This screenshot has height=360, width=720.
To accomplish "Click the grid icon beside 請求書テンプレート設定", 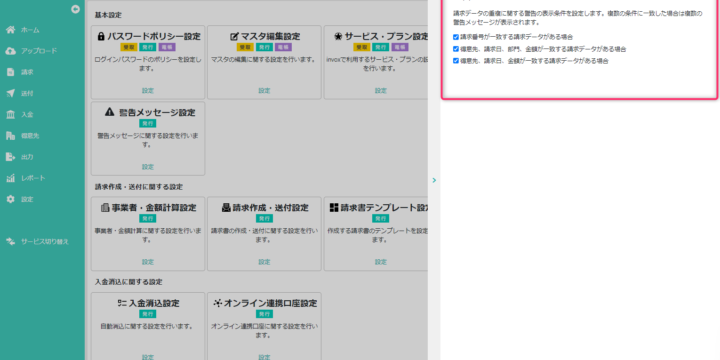I will click(x=334, y=208).
